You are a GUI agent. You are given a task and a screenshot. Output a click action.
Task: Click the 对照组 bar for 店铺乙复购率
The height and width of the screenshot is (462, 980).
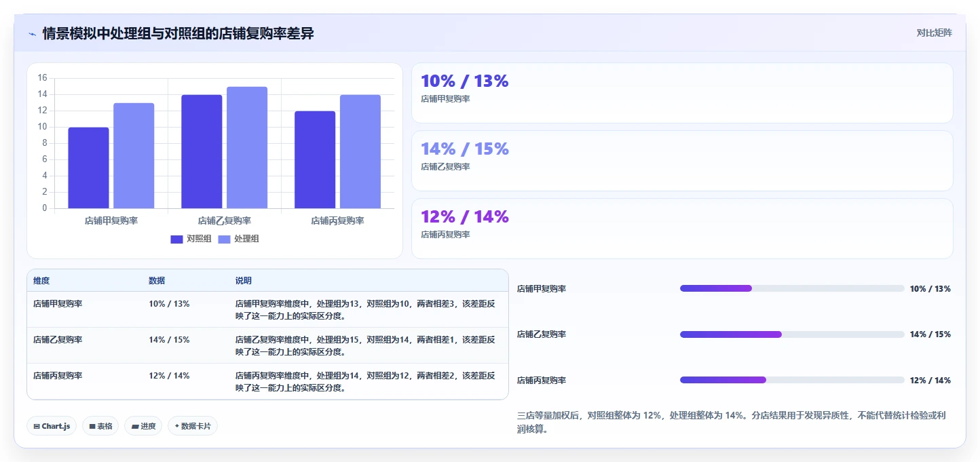coord(202,151)
